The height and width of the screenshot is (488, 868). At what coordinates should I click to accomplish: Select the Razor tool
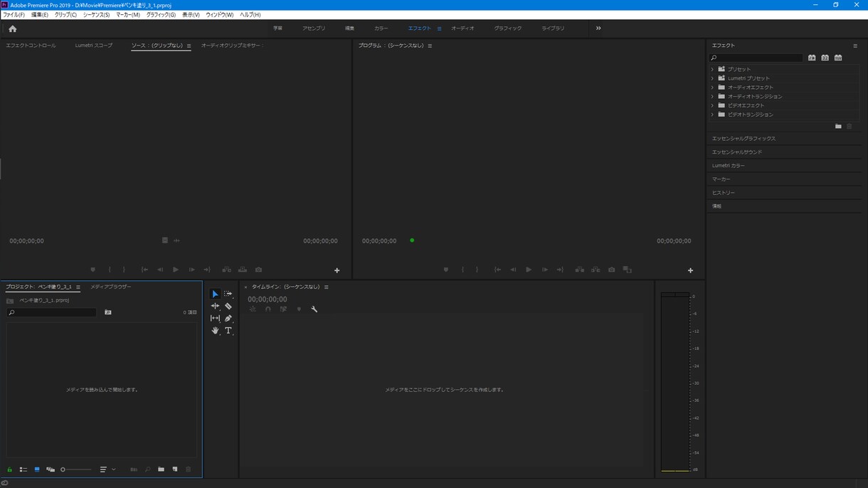(x=228, y=306)
